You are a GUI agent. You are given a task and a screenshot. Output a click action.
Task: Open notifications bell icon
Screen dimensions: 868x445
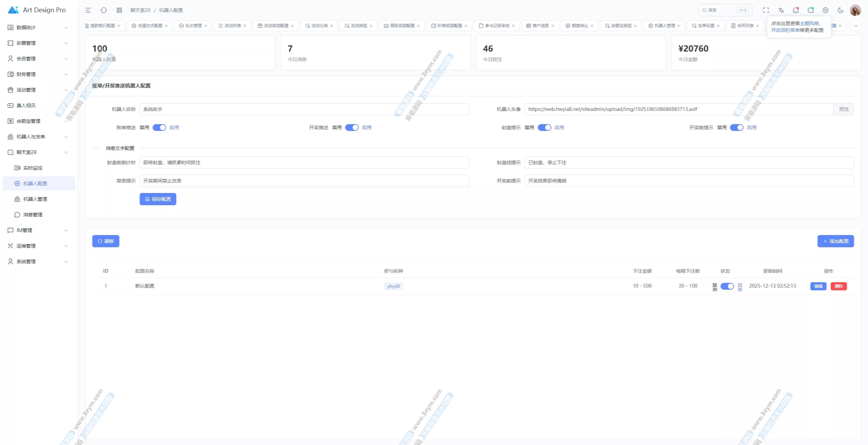coord(796,10)
